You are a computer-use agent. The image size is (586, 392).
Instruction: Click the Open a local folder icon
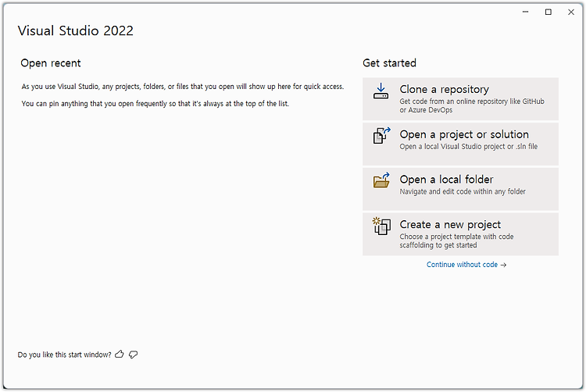coord(381,180)
